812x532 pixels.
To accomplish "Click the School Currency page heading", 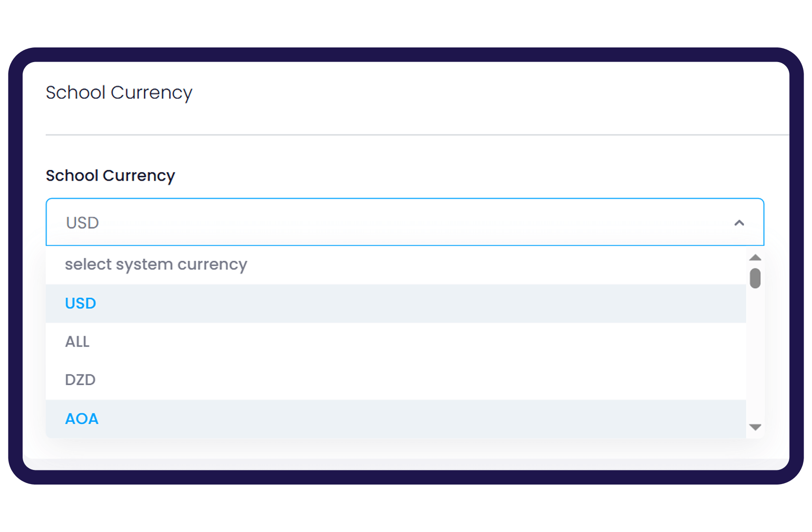I will [x=119, y=93].
